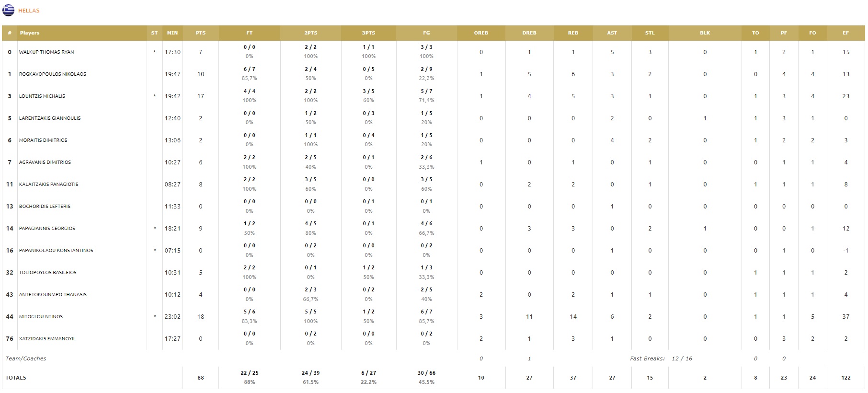Viewport: 868px width, 393px height.
Task: Click the Greek flag icon
Action: point(9,10)
